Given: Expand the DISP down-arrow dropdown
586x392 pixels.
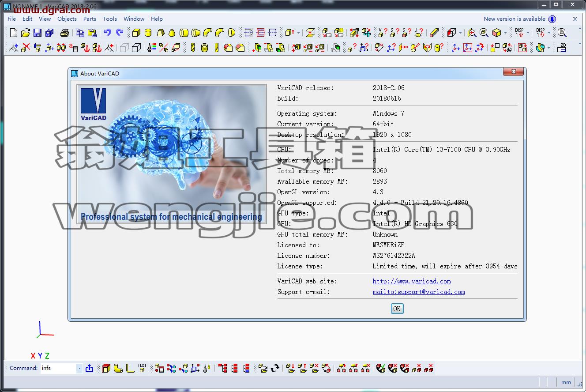Looking at the screenshot, I should tap(549, 33).
